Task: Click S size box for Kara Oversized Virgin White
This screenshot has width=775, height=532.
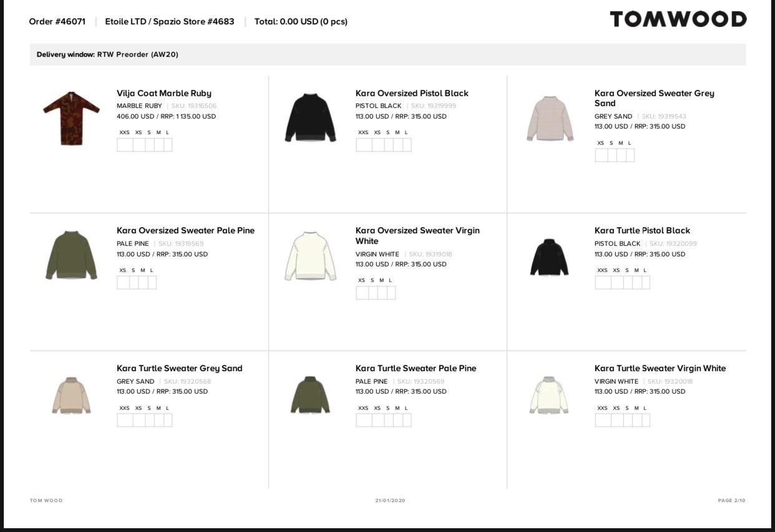Action: pos(373,293)
